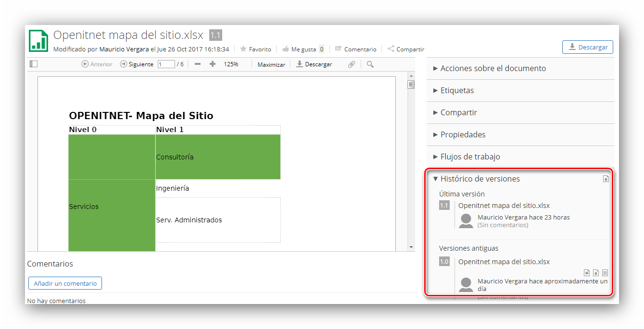The width and height of the screenshot is (644, 329).
Task: Click Mauricio Vergara under version 1.1
Action: point(502,217)
